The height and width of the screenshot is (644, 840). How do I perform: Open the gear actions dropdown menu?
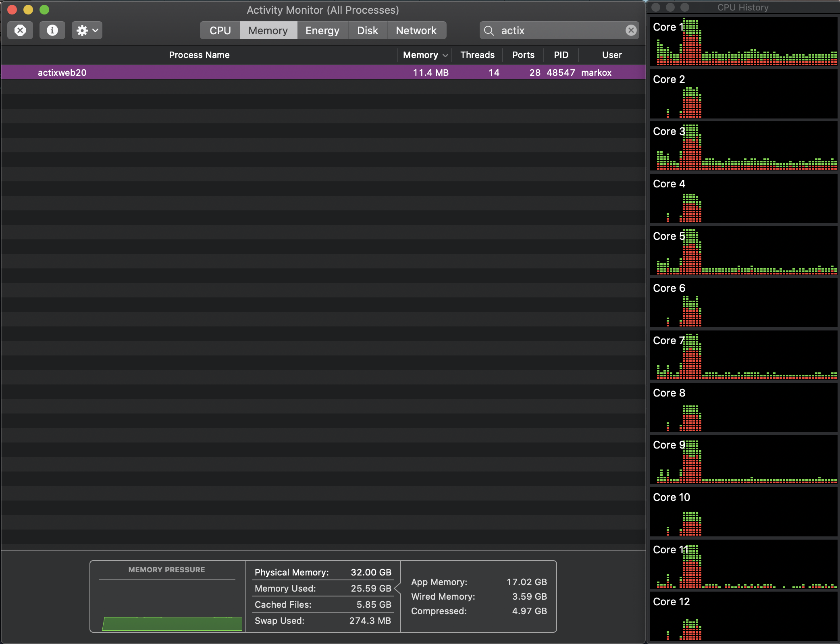[x=87, y=30]
